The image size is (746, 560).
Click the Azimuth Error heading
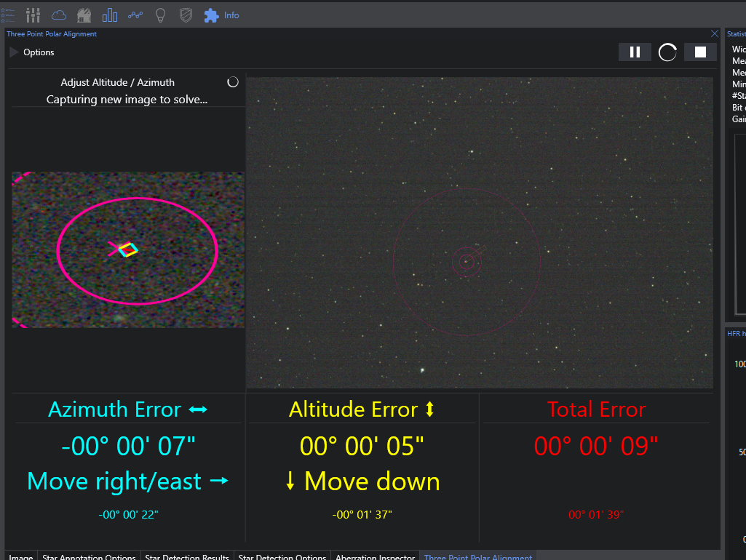[x=127, y=409]
